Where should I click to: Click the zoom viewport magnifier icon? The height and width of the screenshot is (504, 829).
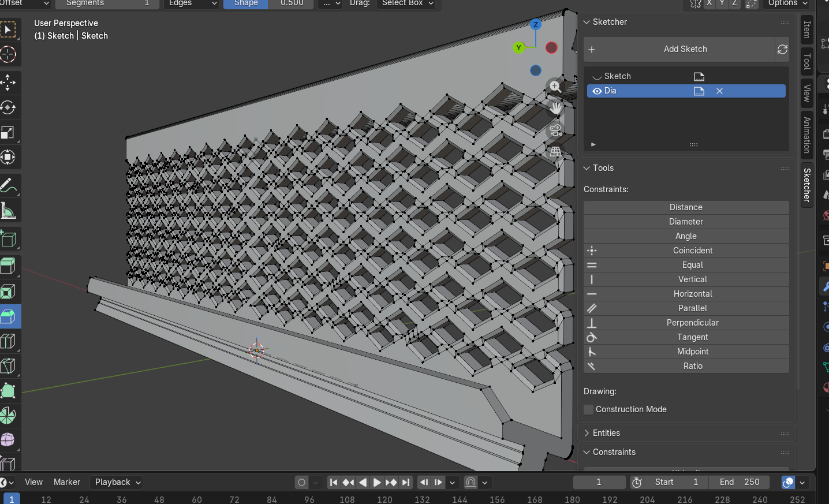click(555, 87)
